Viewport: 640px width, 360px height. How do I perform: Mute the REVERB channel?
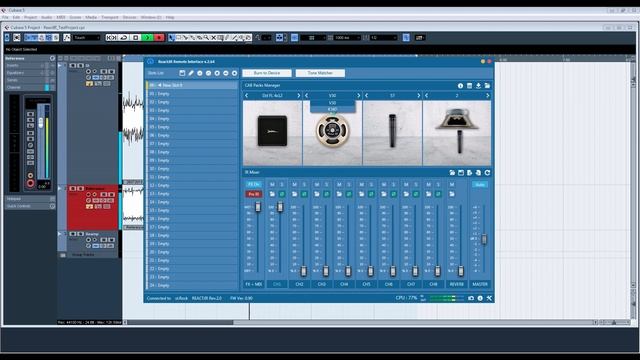coord(452,184)
